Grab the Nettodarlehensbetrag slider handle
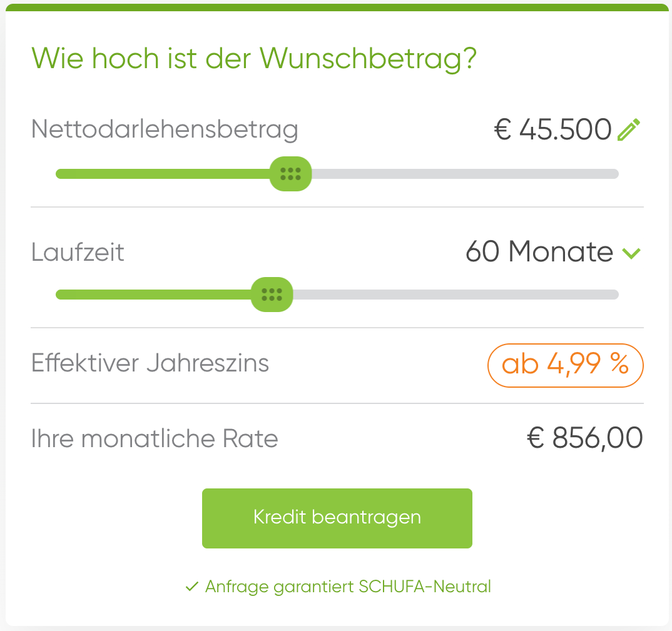Image resolution: width=672 pixels, height=631 pixels. click(x=290, y=174)
